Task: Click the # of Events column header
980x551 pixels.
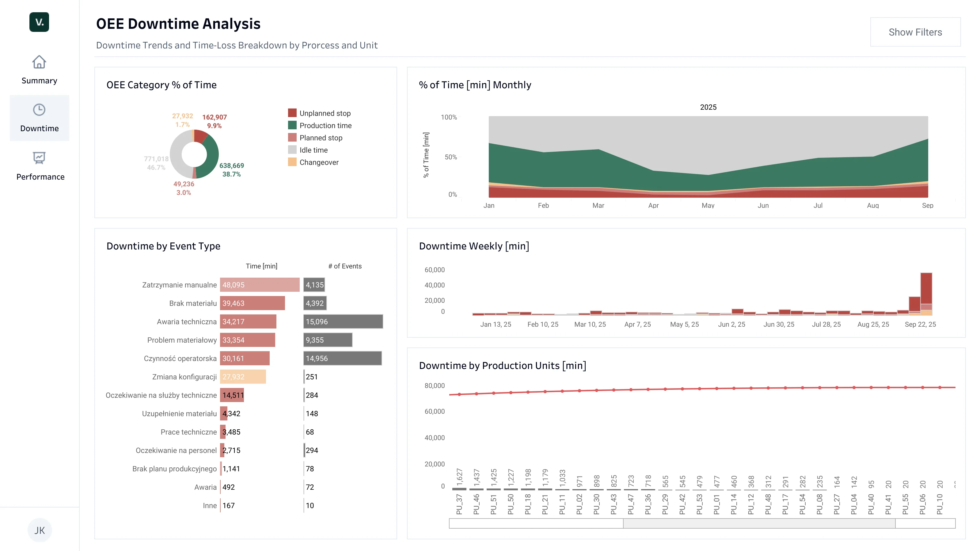Action: [345, 266]
